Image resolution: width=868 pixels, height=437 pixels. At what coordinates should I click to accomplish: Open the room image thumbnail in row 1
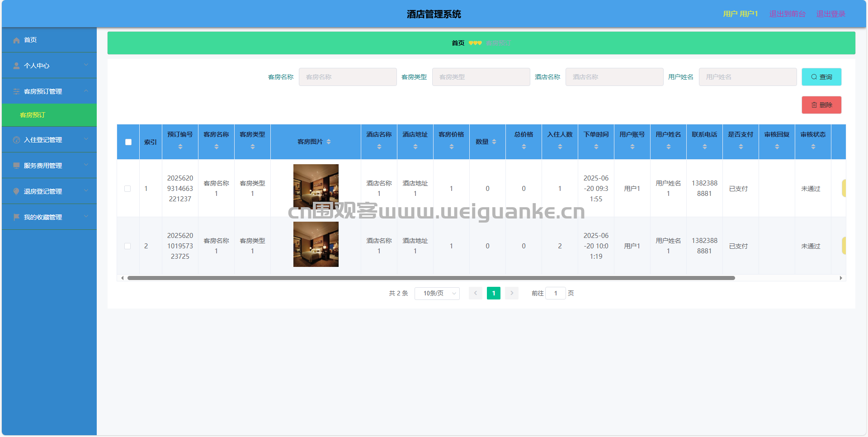tap(316, 186)
